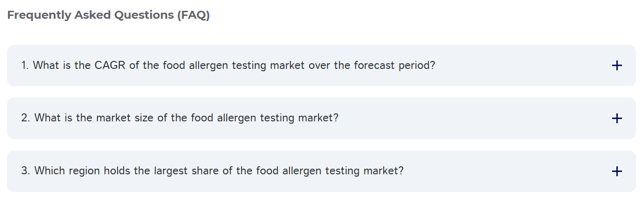Open the largest share region answer via plus icon
This screenshot has width=644, height=201.
pyautogui.click(x=617, y=171)
